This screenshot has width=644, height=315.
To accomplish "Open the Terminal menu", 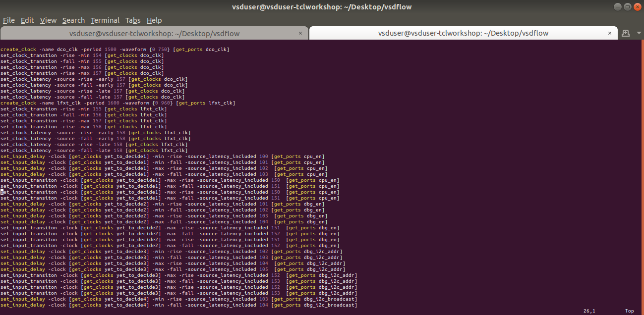I will pos(105,20).
